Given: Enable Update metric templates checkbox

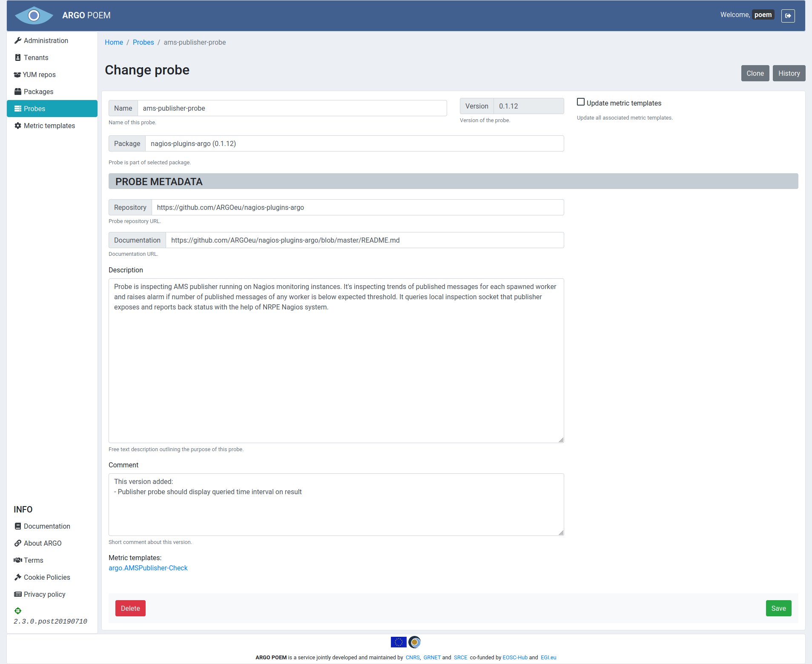Looking at the screenshot, I should [x=580, y=102].
